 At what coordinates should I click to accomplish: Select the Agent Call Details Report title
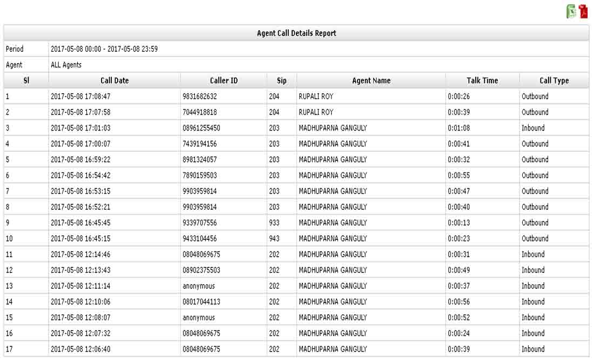(296, 33)
